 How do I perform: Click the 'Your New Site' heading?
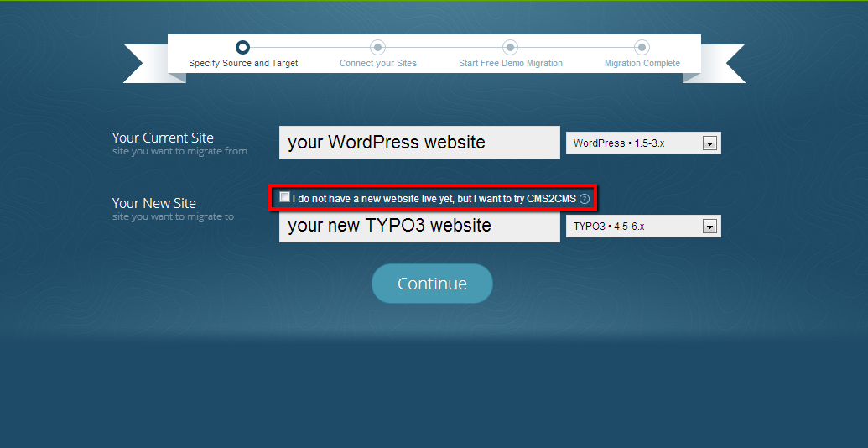154,203
